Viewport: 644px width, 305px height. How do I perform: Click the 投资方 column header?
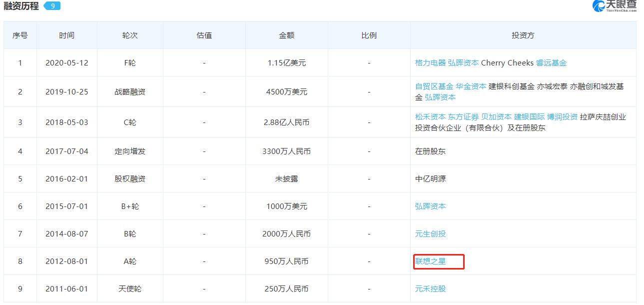[523, 35]
